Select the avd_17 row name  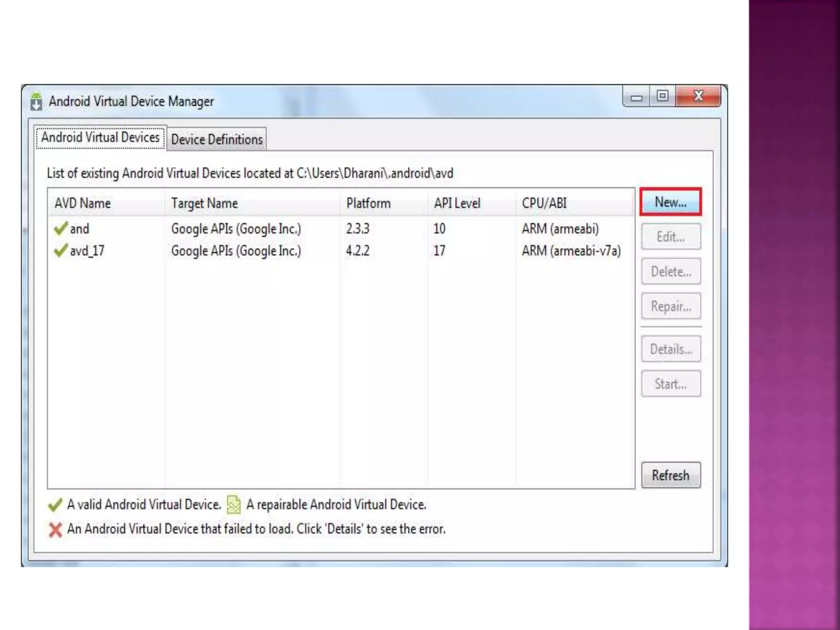click(87, 251)
